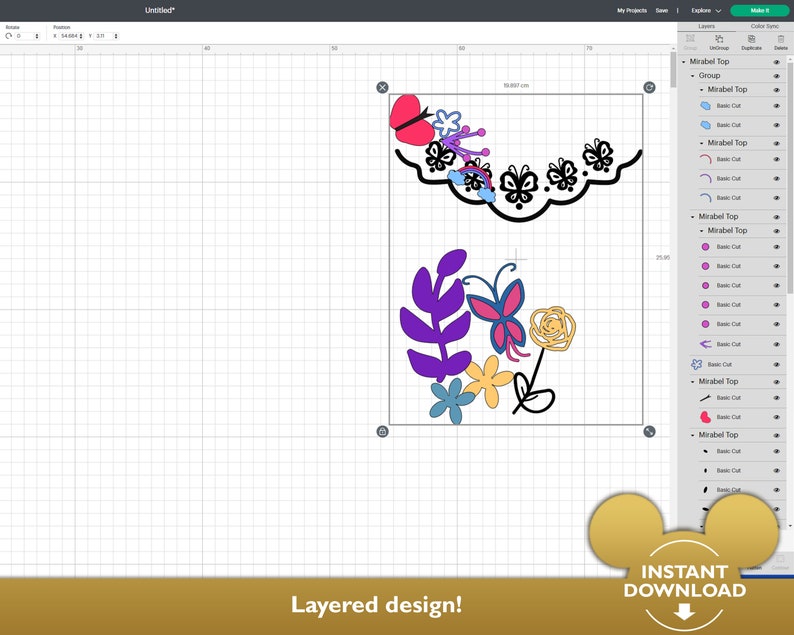
Task: Click the canvas vertical scrollbar thumb
Action: coord(673,68)
